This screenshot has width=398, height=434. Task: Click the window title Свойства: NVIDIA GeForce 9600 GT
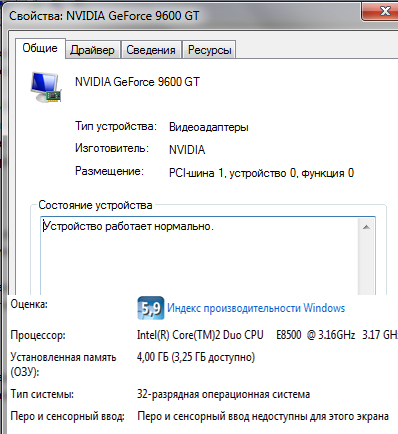(x=104, y=16)
